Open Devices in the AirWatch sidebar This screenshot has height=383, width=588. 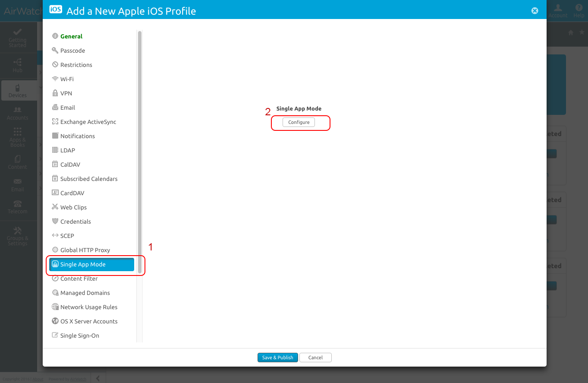18,90
